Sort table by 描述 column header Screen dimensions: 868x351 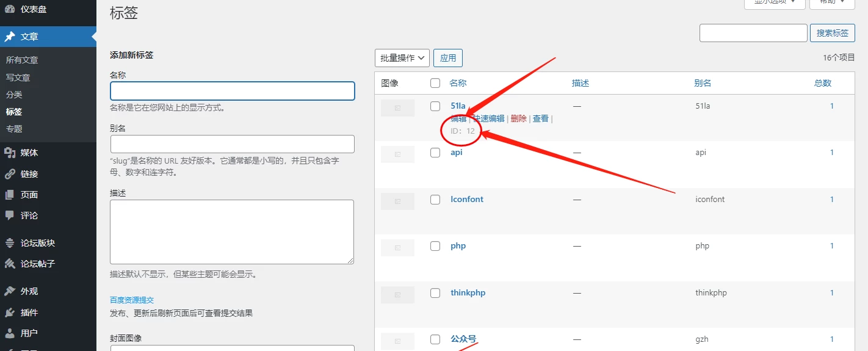(580, 83)
